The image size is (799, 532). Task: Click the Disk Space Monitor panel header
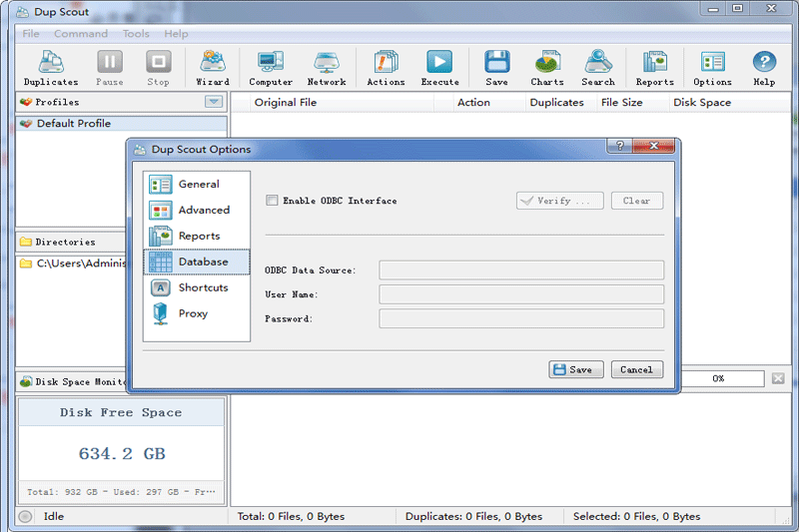click(x=72, y=382)
